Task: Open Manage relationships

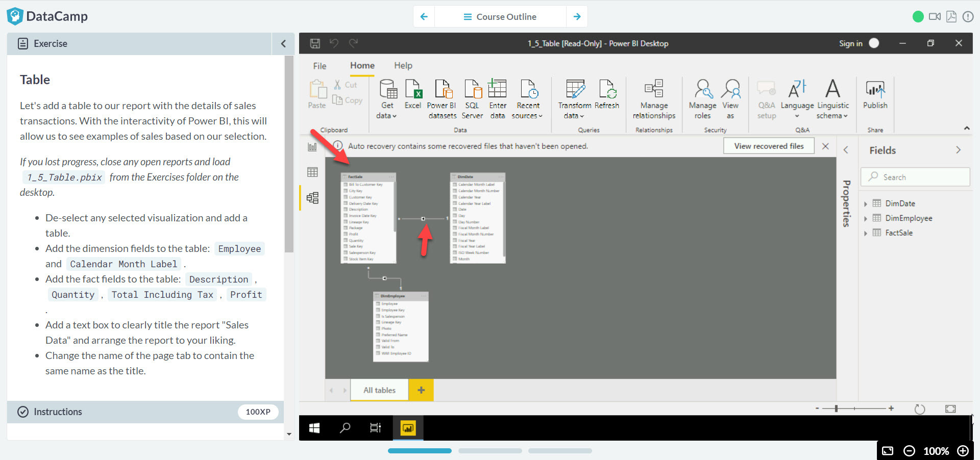Action: (654, 99)
